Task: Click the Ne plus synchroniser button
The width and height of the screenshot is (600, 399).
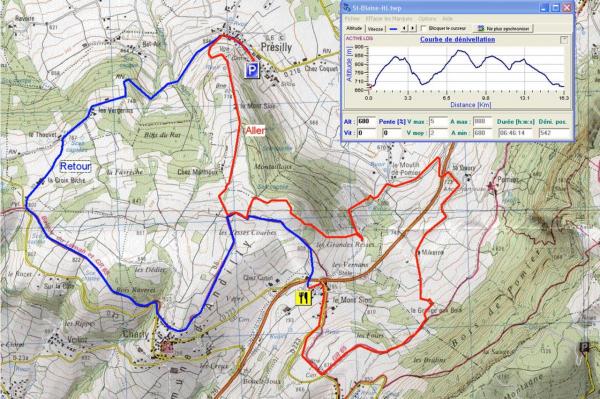Action: click(x=503, y=28)
